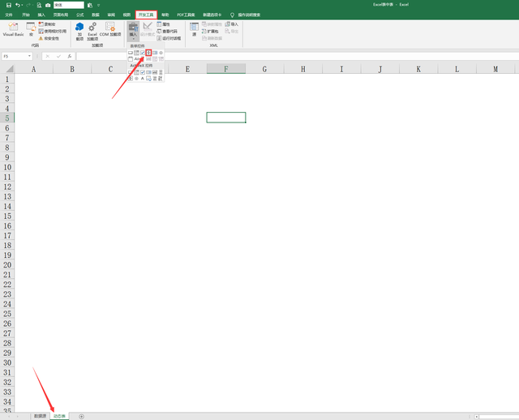Select the form control group box icon

tap(131, 59)
